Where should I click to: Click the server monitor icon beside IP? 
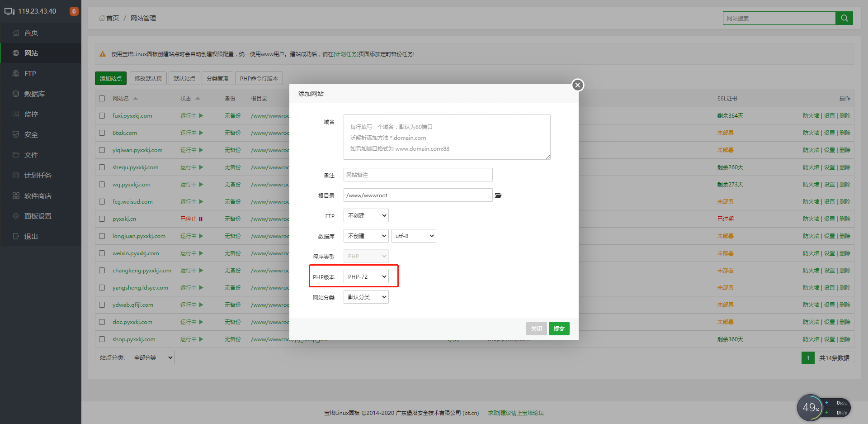tap(9, 11)
